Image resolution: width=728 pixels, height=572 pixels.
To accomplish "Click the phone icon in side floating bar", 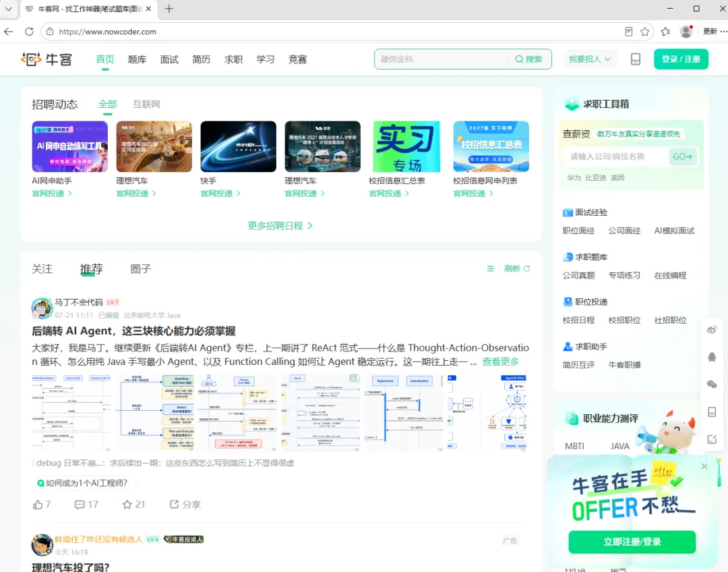I will pyautogui.click(x=712, y=411).
